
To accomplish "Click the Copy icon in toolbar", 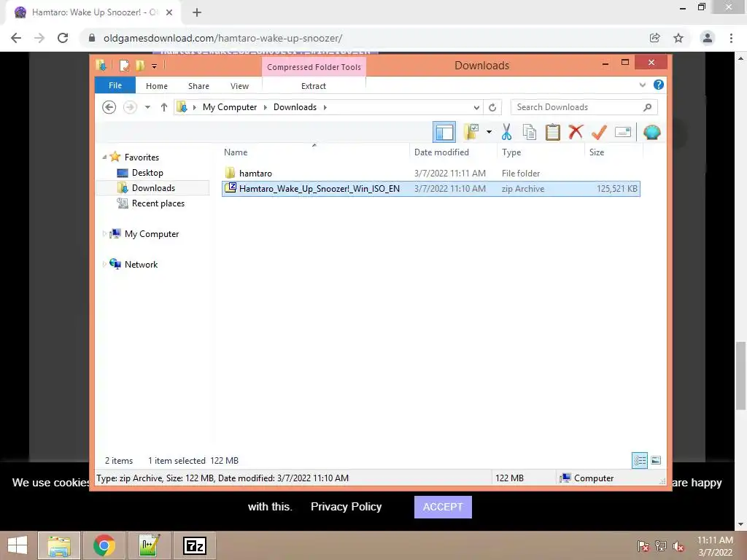I will 530,132.
